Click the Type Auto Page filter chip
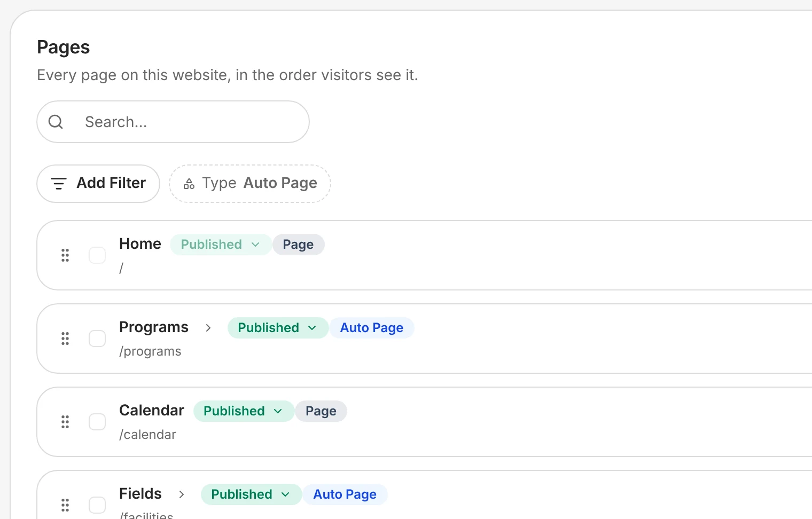Screen dimensions: 812x519 tap(250, 184)
